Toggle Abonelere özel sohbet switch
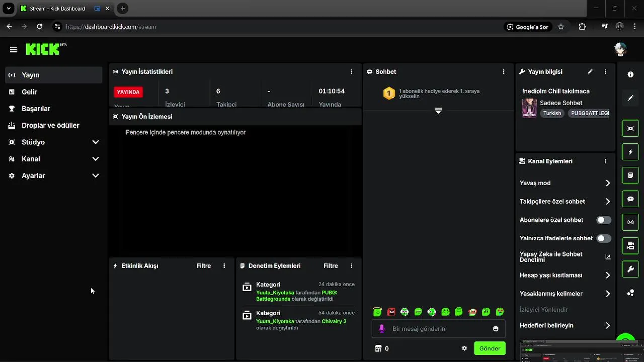 tap(604, 220)
